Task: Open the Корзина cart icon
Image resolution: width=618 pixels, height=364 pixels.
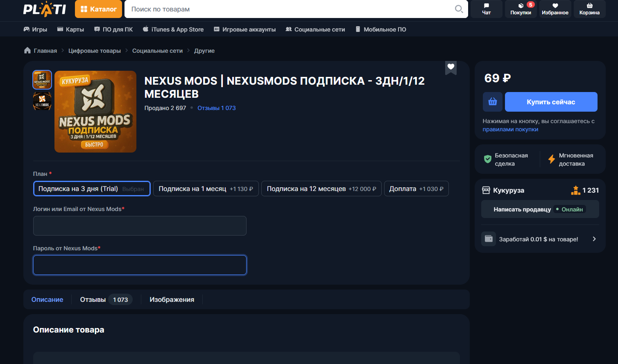Action: click(x=590, y=9)
